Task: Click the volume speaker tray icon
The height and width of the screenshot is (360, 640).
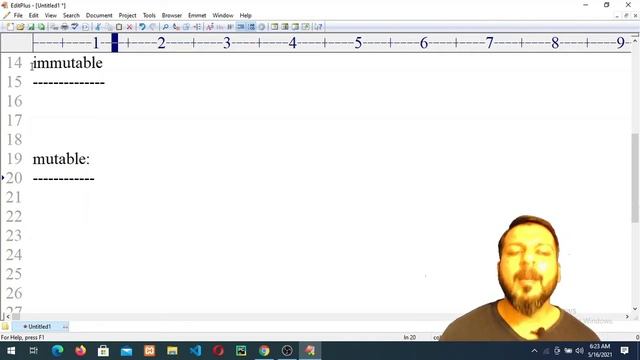Action: pyautogui.click(x=580, y=351)
